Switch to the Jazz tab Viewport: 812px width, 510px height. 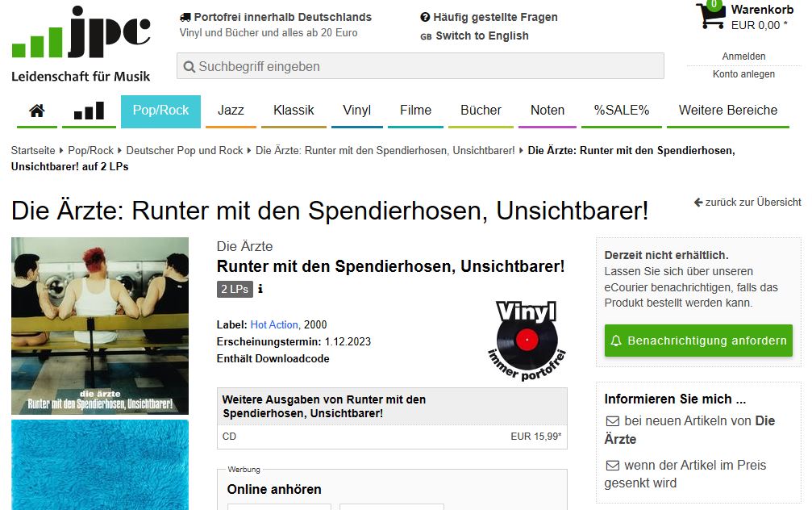pos(231,111)
